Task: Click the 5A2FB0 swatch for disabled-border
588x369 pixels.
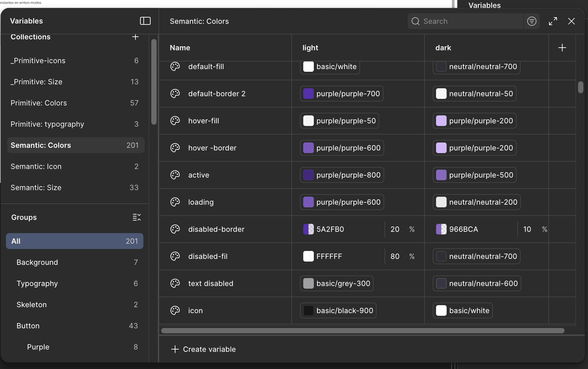Action: pyautogui.click(x=309, y=229)
